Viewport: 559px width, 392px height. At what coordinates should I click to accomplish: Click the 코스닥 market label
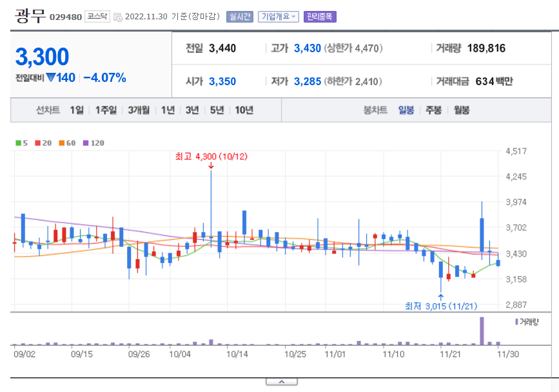tap(97, 17)
